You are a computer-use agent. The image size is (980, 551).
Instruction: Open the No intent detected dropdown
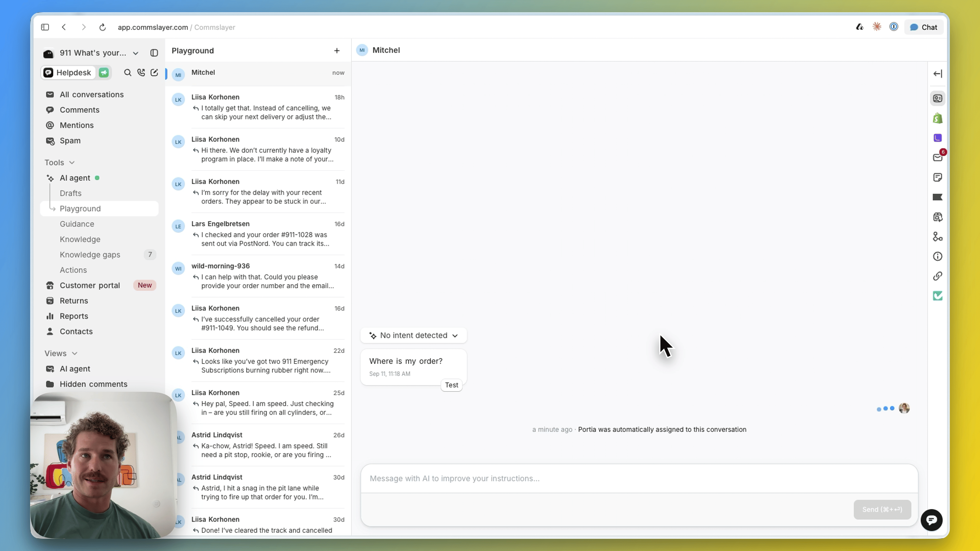[413, 335]
